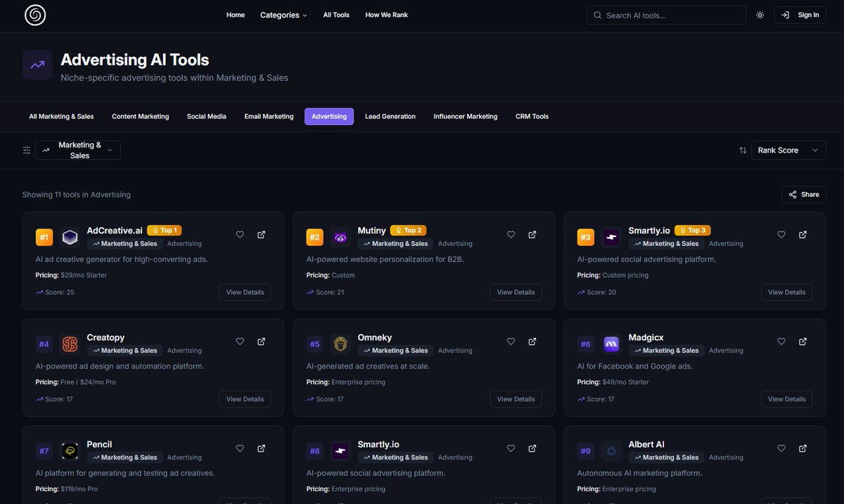Click the Albert AI logo icon
844x504 pixels.
(x=611, y=451)
